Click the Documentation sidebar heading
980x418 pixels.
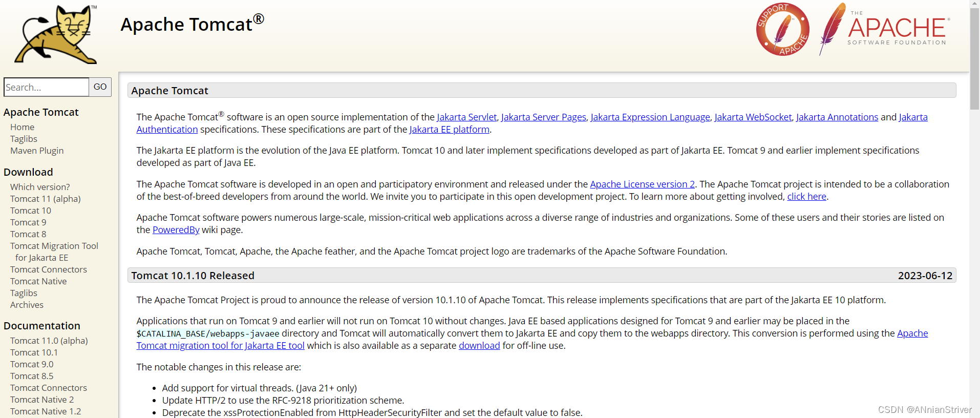point(42,326)
